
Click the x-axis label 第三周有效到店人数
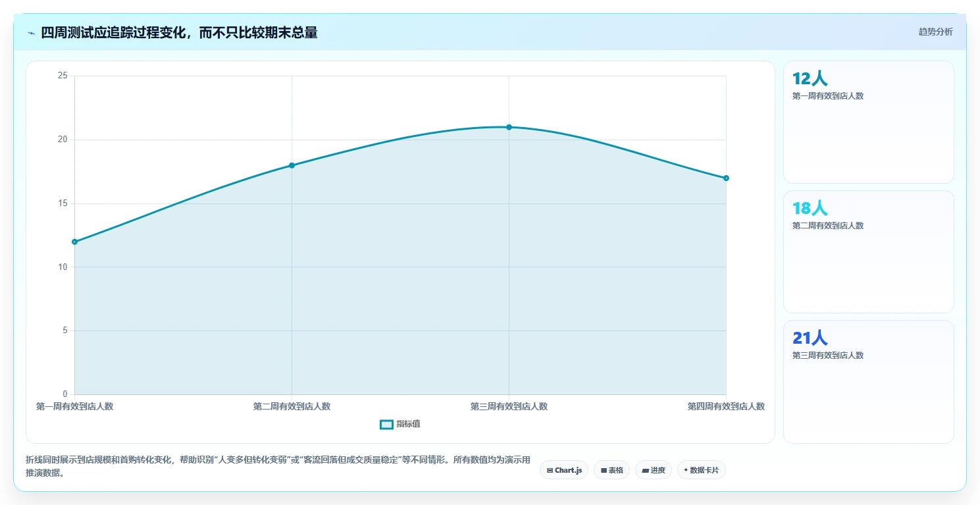point(509,406)
